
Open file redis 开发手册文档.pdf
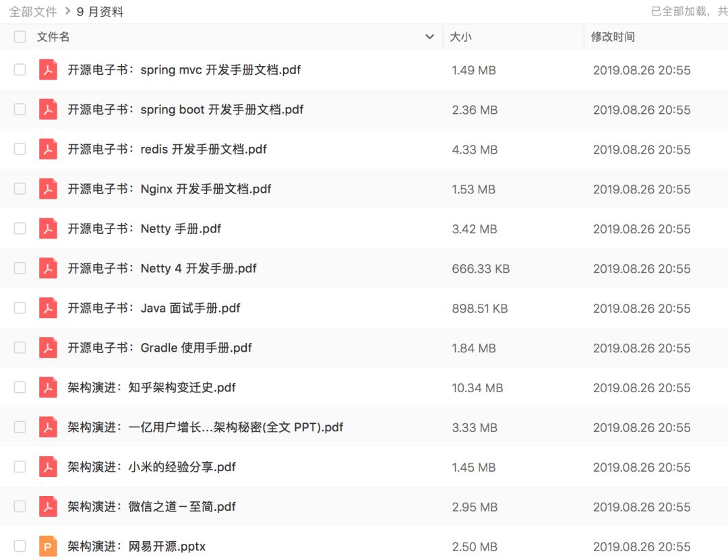[167, 149]
